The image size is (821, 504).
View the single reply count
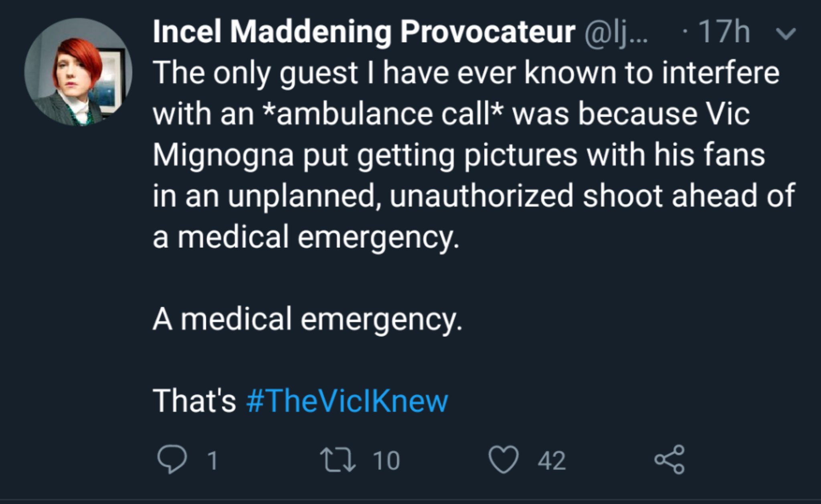[213, 460]
